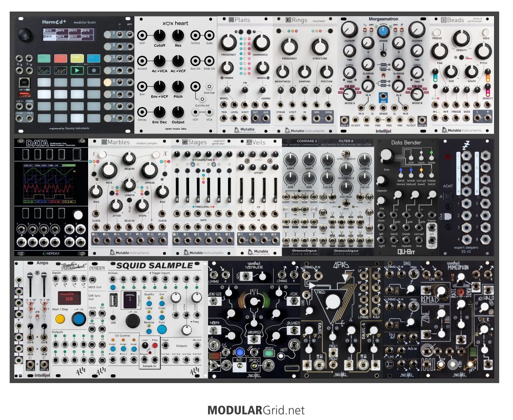Click the Clock BPM 120 display

(69, 297)
